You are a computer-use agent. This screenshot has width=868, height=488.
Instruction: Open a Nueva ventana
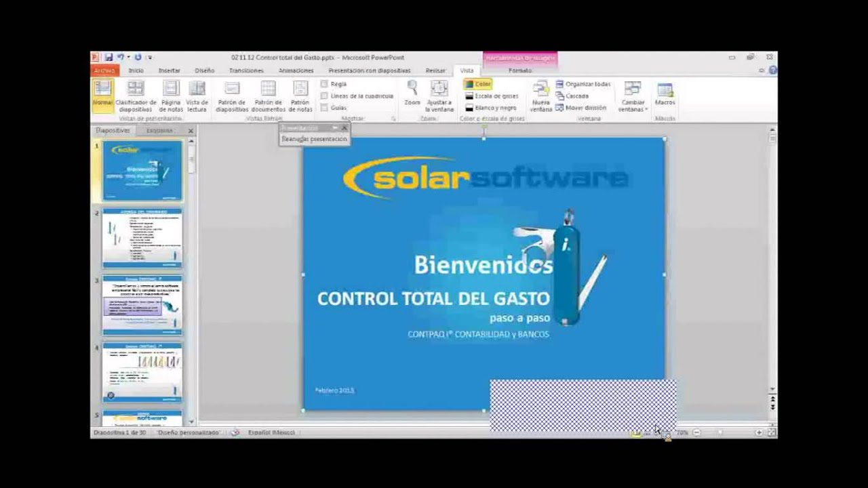(x=540, y=96)
